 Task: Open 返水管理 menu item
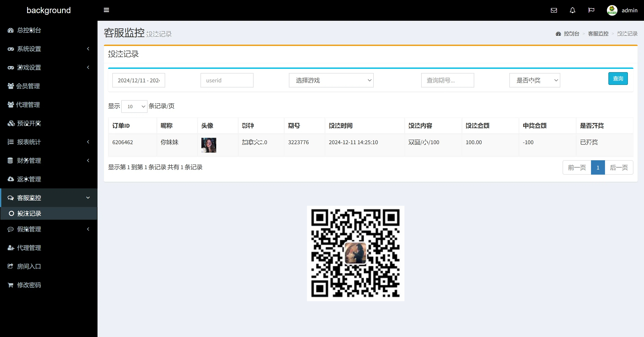tap(49, 179)
